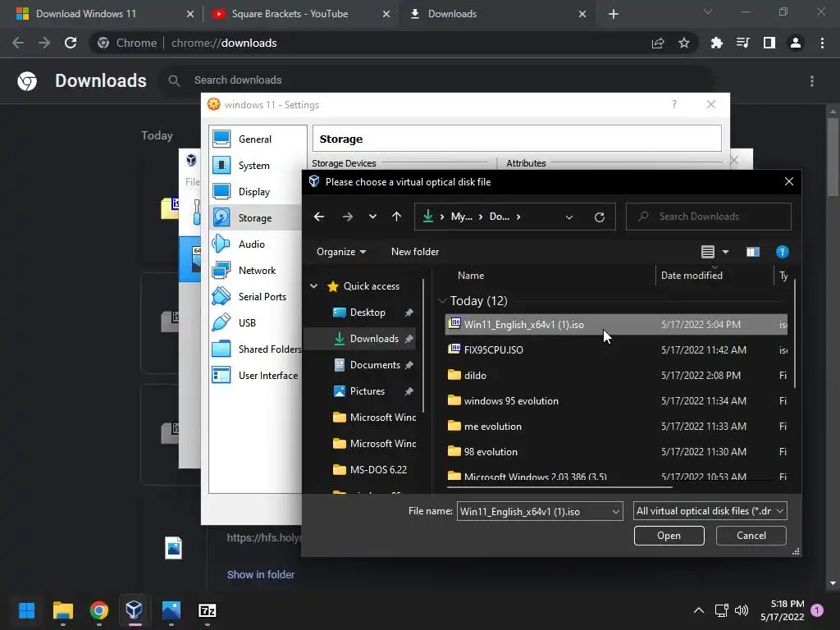Open a new Chrome tab

[x=614, y=14]
